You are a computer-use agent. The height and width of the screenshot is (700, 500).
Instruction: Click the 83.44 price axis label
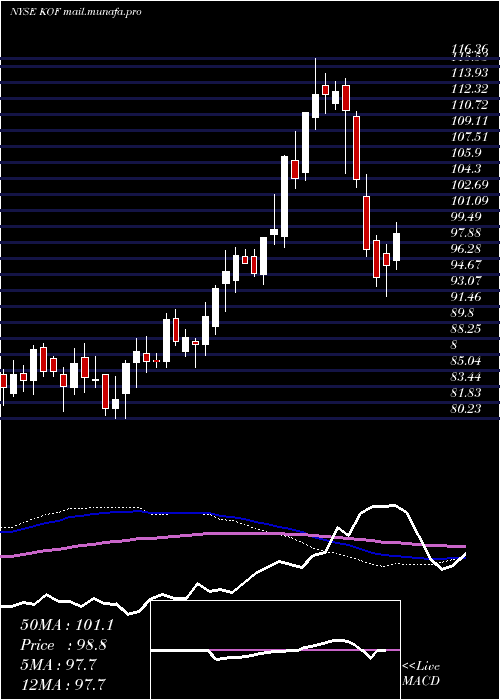[x=467, y=377]
